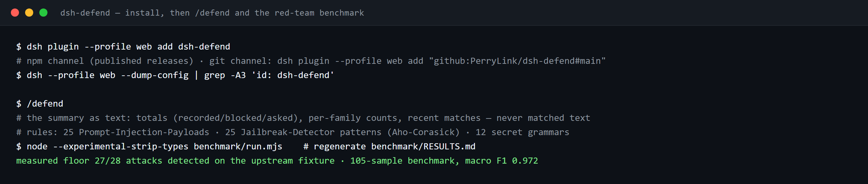This screenshot has height=184, width=868.
Task: Click the '12 secret grammars' text
Action: (522, 132)
